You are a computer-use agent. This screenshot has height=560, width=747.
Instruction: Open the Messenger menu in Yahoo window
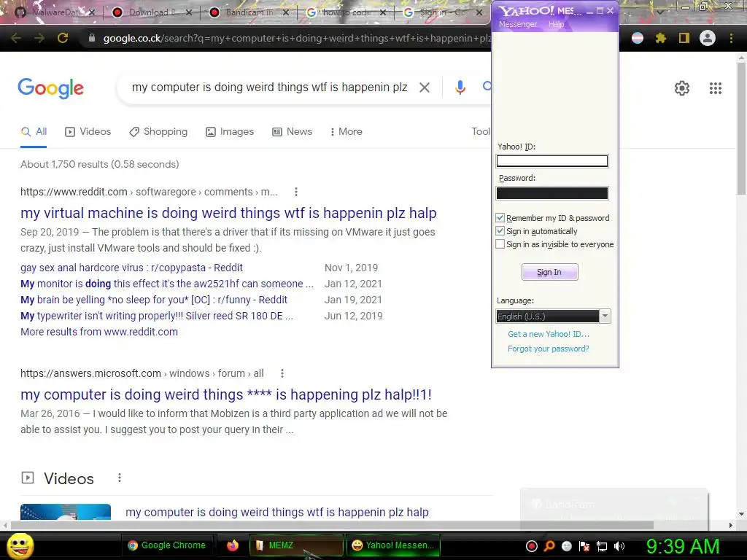pos(518,24)
